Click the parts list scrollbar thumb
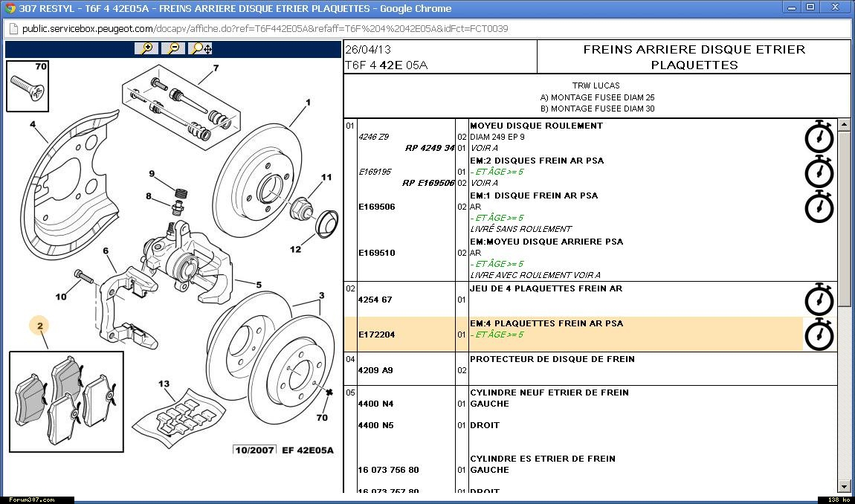Viewport: 855px width, 504px height. coord(844,219)
